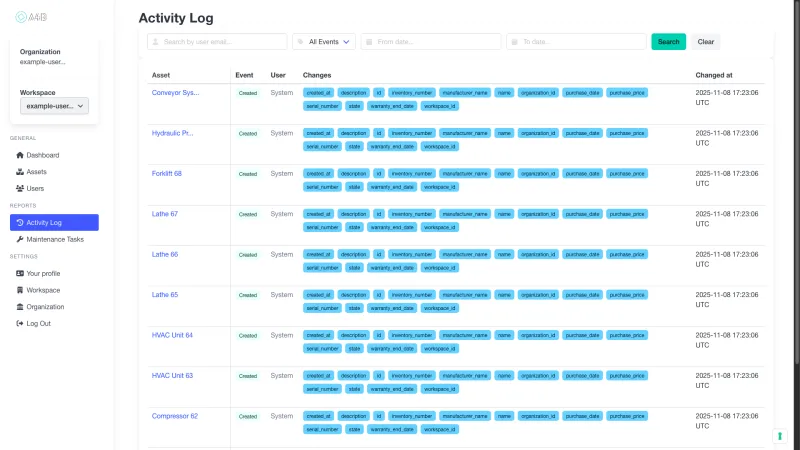Click the Activity Log history icon

[x=20, y=222]
